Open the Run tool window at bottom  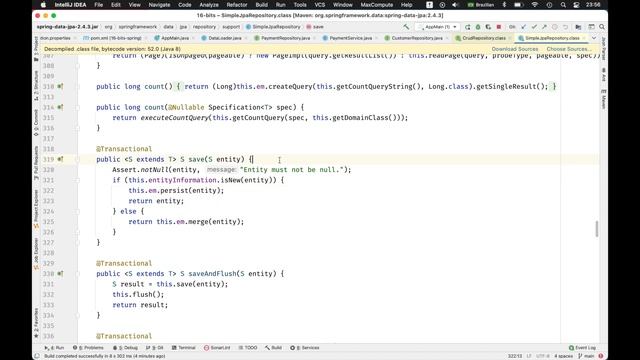54,348
